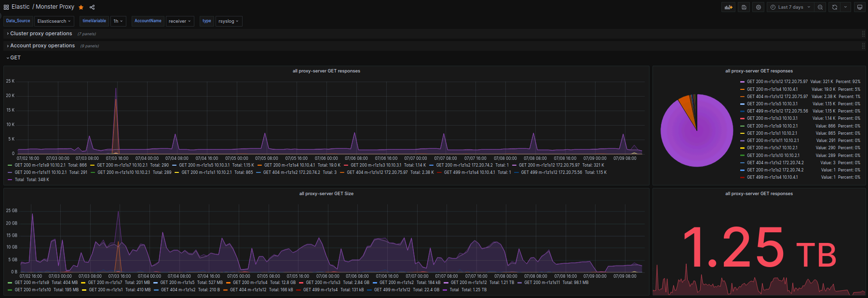Open menu of GET responses graph panel title
This screenshot has width=868, height=298.
326,71
